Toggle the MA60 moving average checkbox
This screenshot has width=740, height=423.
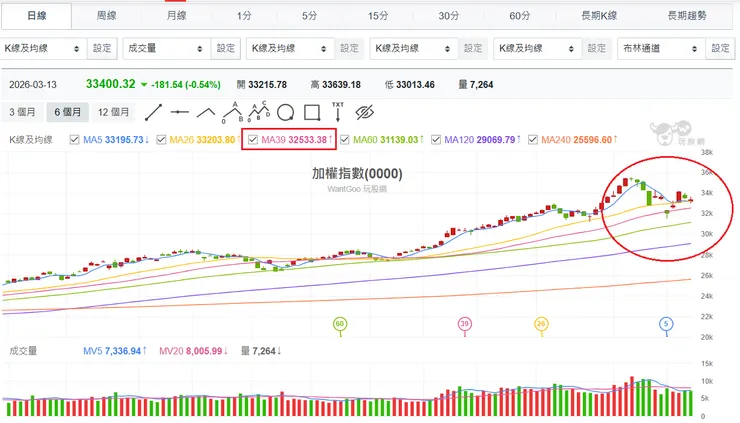click(x=345, y=140)
